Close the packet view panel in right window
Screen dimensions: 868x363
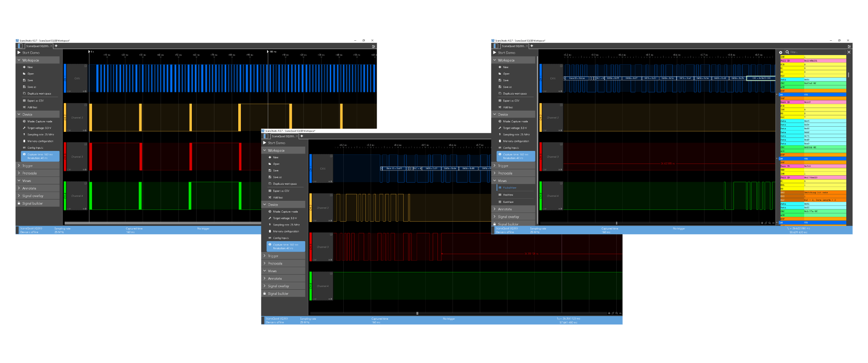tap(849, 52)
